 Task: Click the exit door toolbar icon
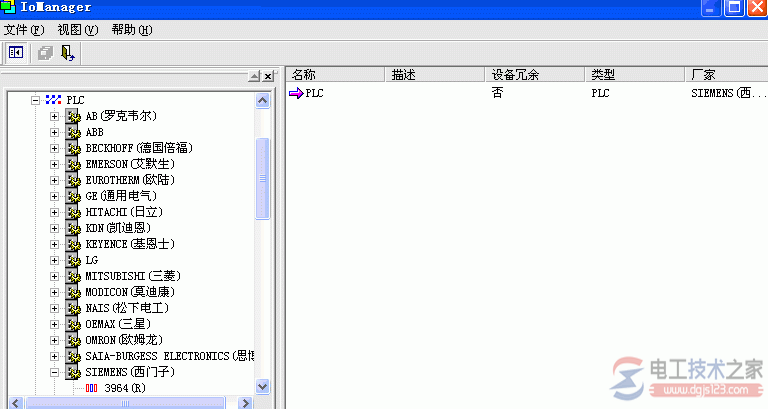click(x=67, y=52)
